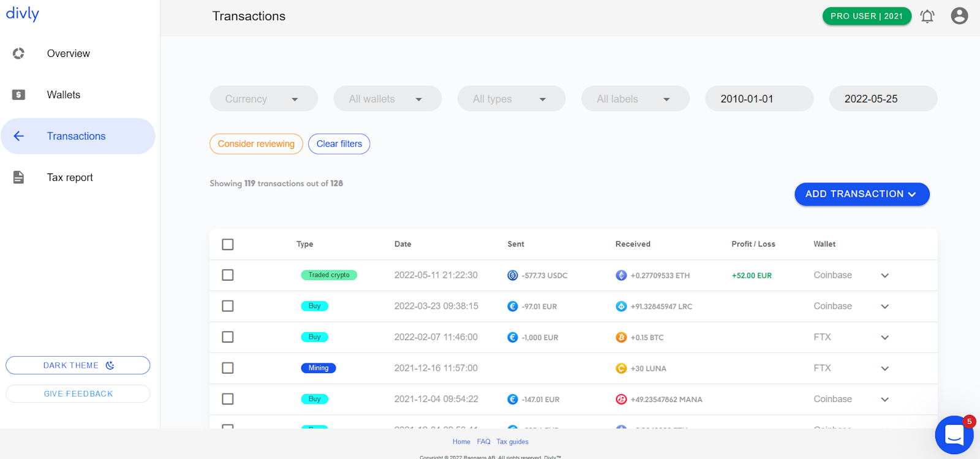Click the start date field 2010-01-01
Image resolution: width=980 pixels, height=459 pixels.
[759, 99]
